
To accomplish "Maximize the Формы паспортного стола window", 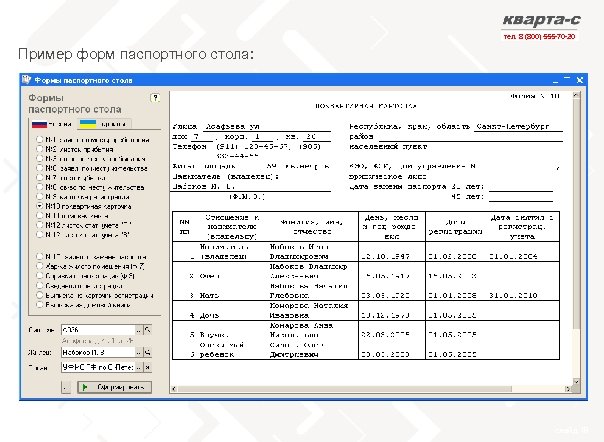I will coord(567,80).
